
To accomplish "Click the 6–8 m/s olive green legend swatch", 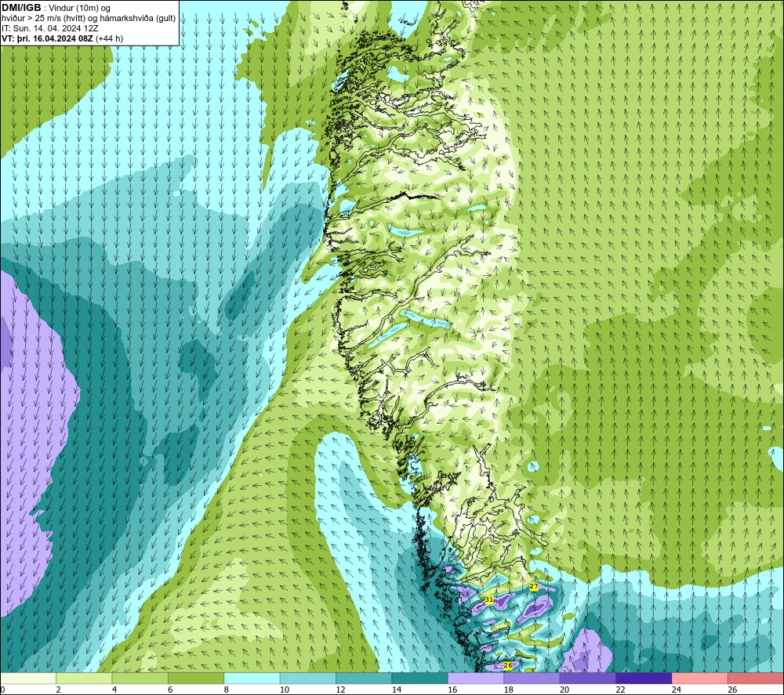I will pyautogui.click(x=196, y=678).
